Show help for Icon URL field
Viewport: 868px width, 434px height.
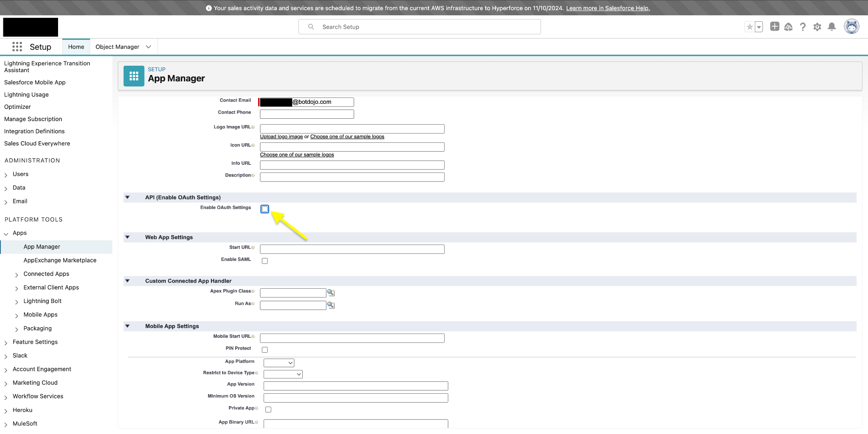point(253,145)
